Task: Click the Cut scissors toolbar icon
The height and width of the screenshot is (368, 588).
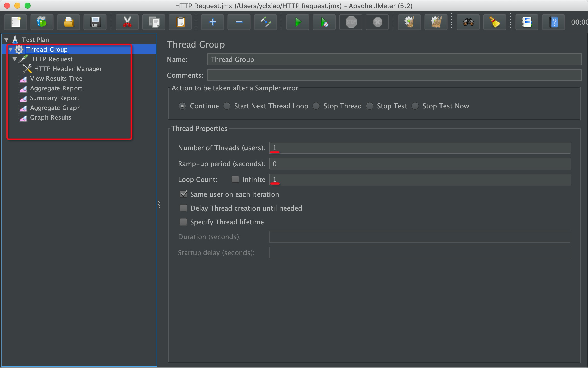Action: [127, 22]
